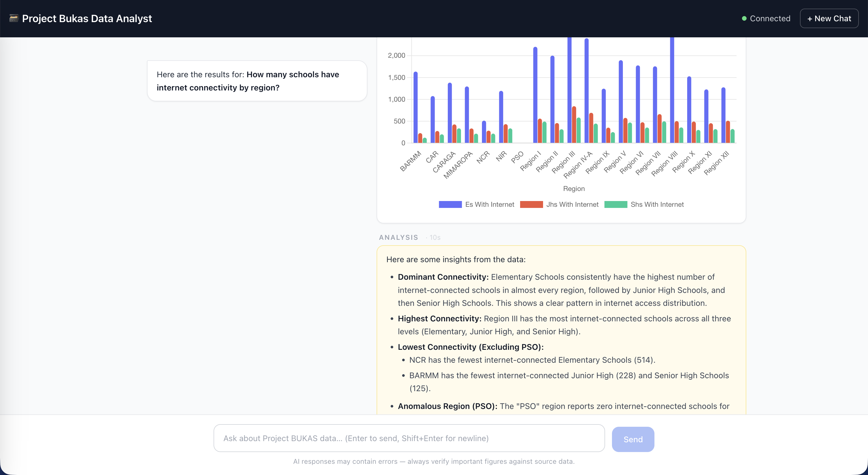Click the NCR blue elementary bar

(484, 132)
